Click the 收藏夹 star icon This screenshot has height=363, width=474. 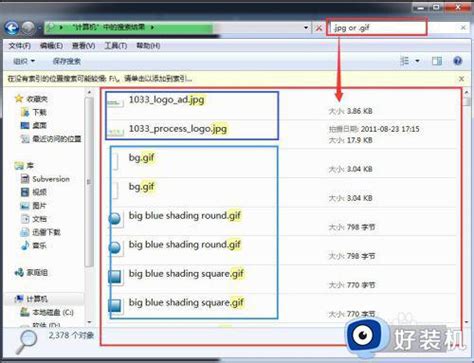point(19,99)
